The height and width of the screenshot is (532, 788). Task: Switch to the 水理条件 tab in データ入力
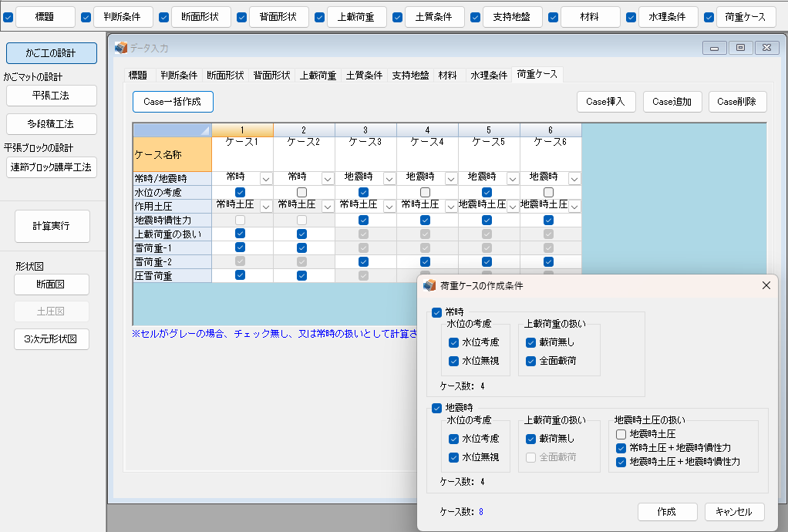click(x=489, y=76)
